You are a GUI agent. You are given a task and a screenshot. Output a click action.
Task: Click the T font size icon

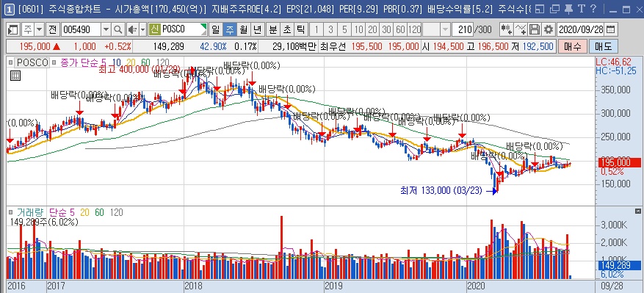pyautogui.click(x=581, y=9)
